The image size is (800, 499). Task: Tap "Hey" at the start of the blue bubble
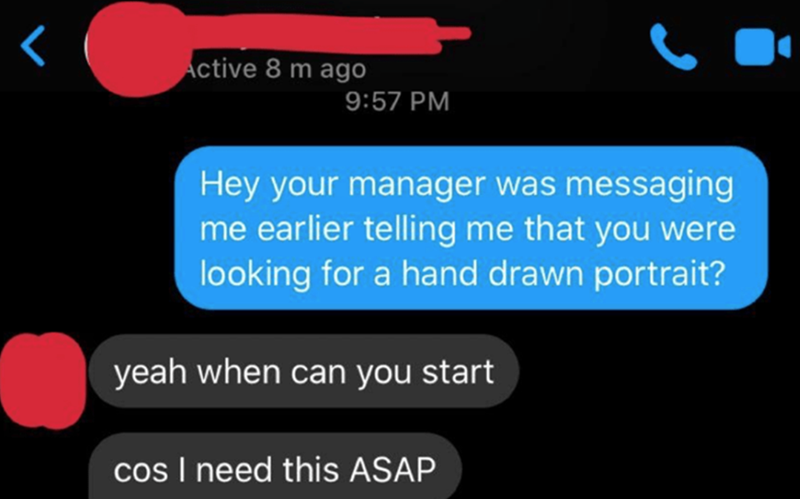coord(230,185)
